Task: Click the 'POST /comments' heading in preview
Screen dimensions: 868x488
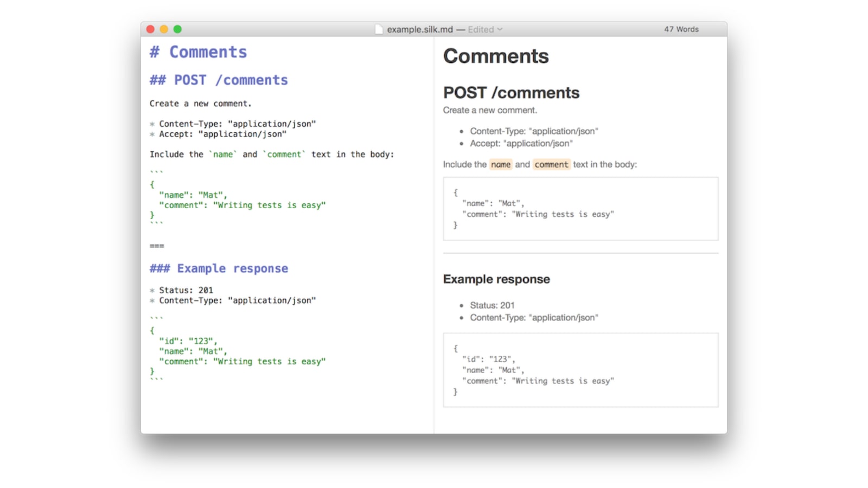Action: [x=511, y=93]
